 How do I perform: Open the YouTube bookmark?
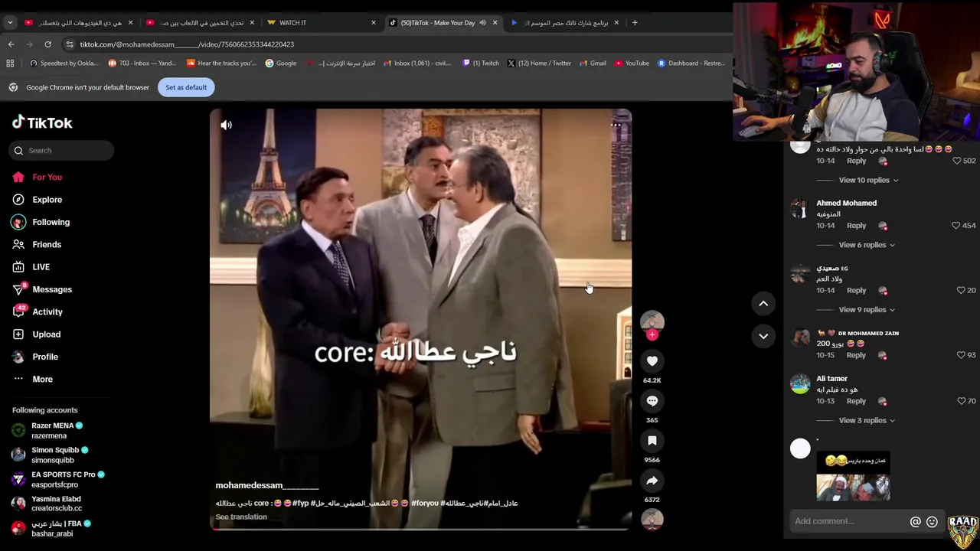[632, 64]
